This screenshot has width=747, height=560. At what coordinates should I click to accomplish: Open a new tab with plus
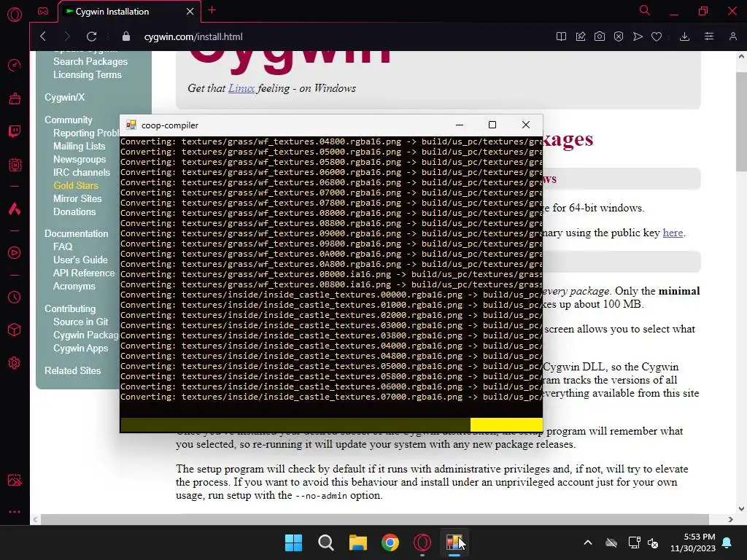(212, 10)
